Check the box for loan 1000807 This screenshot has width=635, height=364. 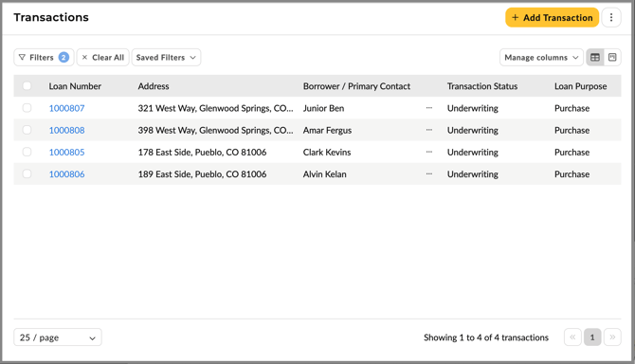coord(27,108)
